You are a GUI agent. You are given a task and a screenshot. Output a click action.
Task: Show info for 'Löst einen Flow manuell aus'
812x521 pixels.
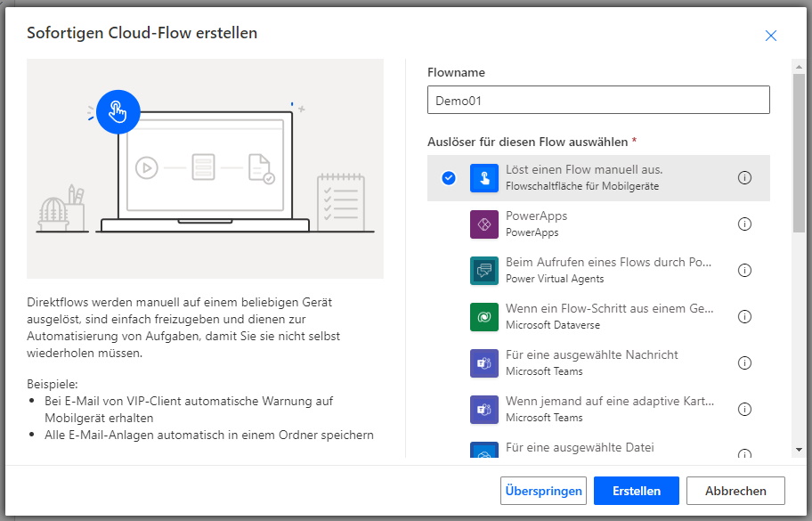tap(744, 178)
